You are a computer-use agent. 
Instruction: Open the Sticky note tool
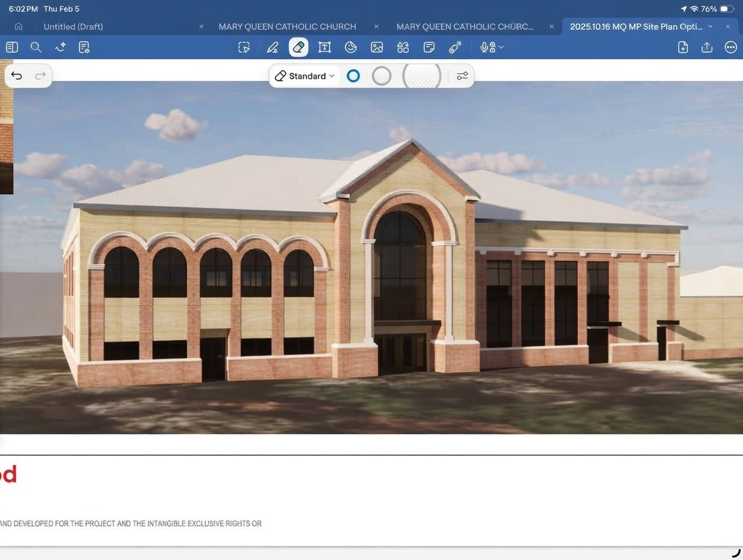pos(429,47)
